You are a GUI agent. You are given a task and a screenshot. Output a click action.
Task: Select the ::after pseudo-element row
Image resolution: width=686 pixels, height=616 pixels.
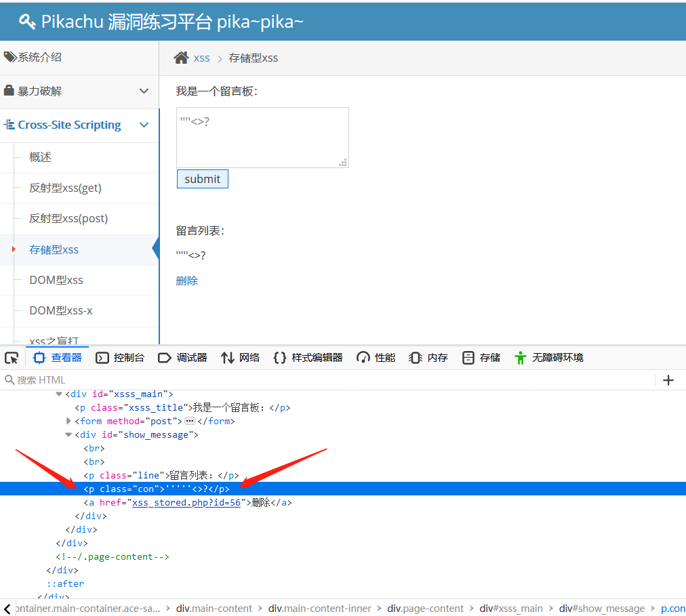point(343,583)
